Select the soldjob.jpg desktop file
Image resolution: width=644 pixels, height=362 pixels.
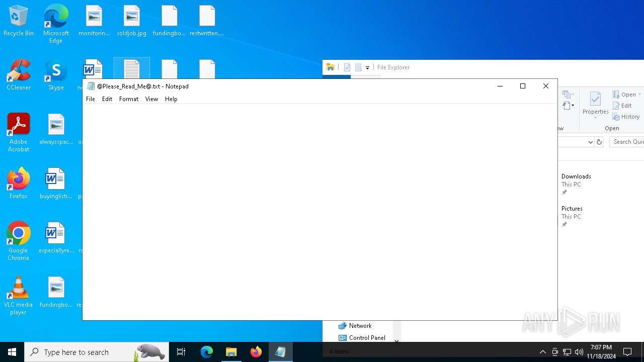(131, 21)
